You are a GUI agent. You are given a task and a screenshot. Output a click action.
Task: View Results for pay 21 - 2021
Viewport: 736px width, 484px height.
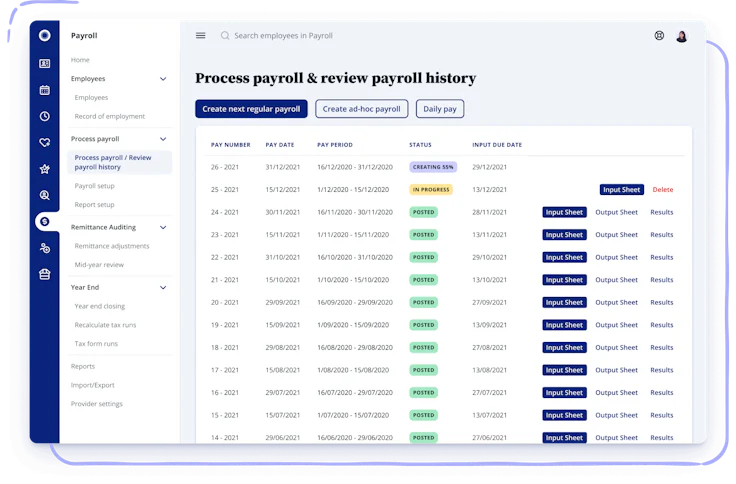pyautogui.click(x=662, y=280)
